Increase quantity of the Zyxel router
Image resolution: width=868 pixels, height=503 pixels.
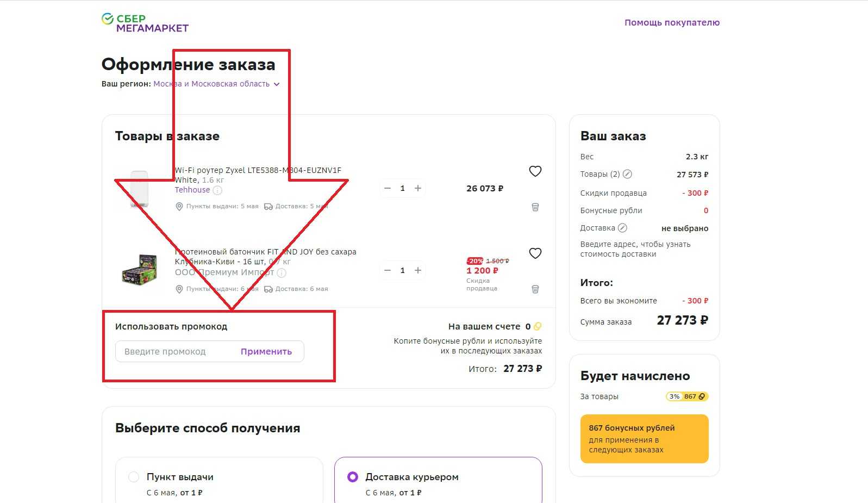click(x=418, y=188)
